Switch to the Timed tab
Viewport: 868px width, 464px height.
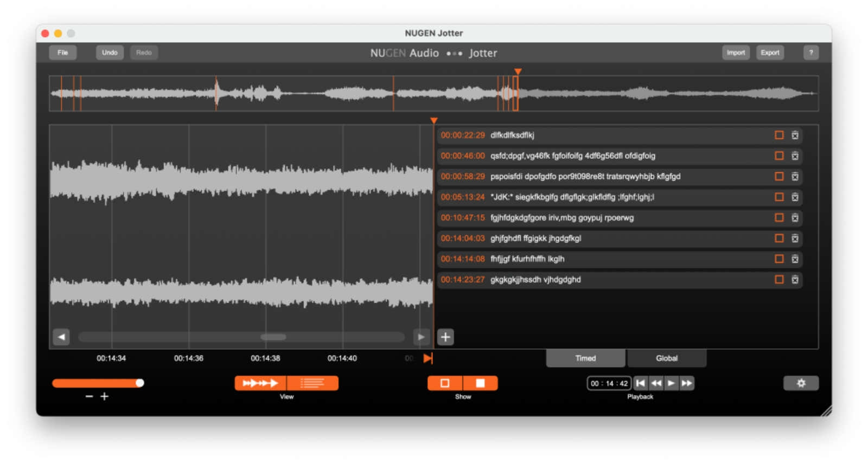[585, 358]
